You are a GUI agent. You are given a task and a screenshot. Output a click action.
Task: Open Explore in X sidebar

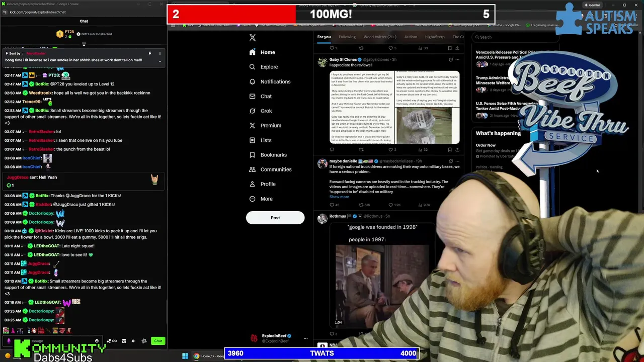[x=264, y=67]
